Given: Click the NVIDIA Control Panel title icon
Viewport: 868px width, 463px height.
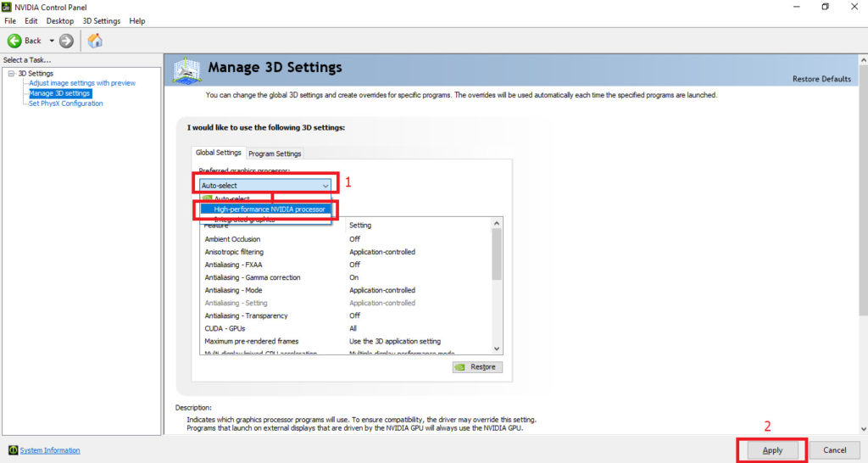Looking at the screenshot, I should point(7,7).
